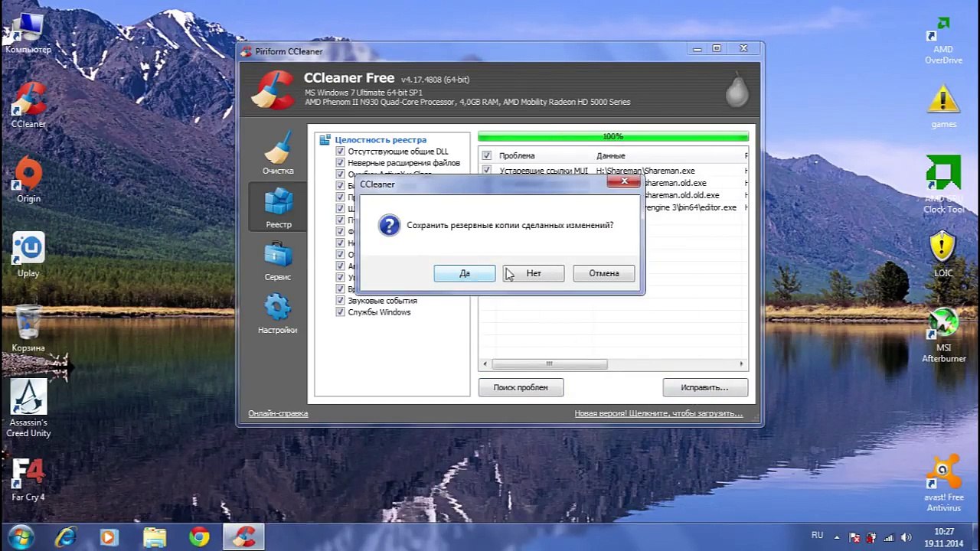Image resolution: width=980 pixels, height=551 pixels.
Task: Show hidden tray icons arrow
Action: [837, 537]
